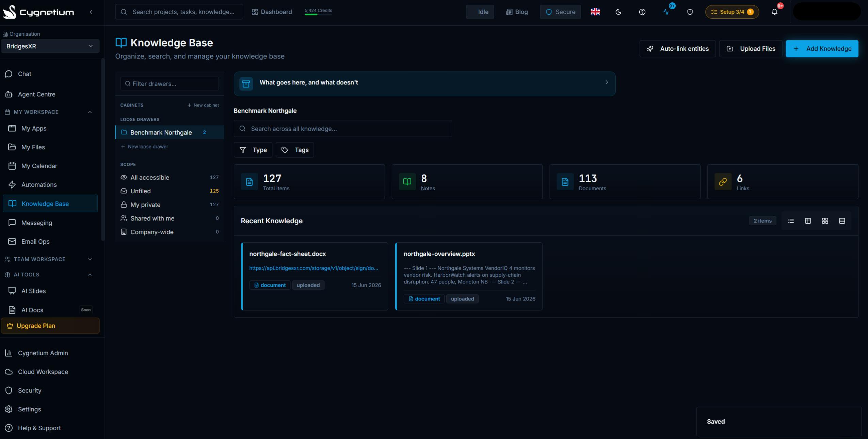Screen dimensions: 868x439
Task: Click the Secure status button
Action: click(x=560, y=12)
